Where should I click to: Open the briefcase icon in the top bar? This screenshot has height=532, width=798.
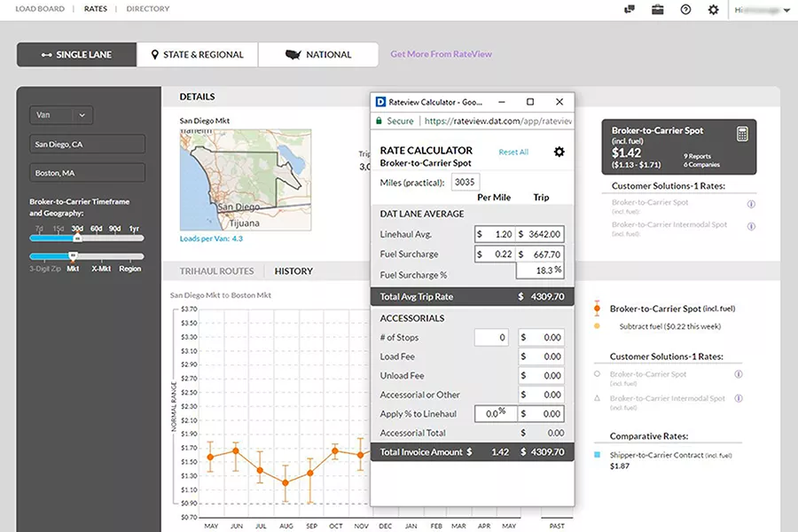pyautogui.click(x=658, y=9)
